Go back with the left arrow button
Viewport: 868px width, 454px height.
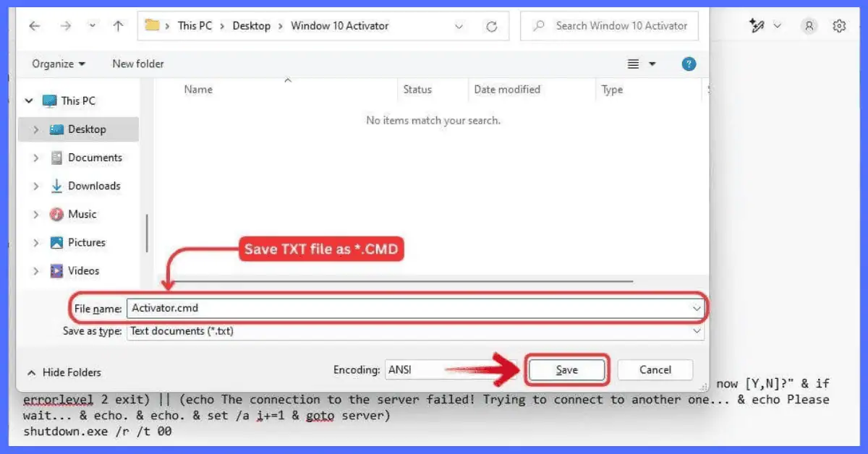click(x=34, y=26)
